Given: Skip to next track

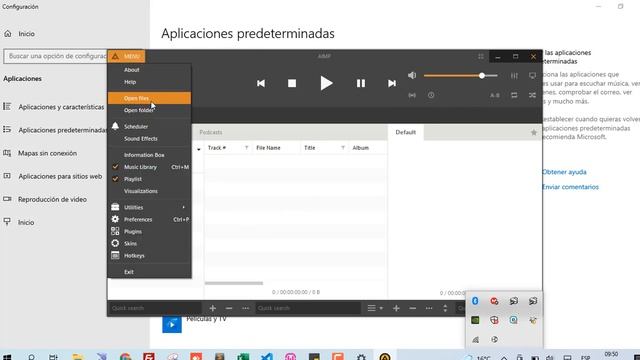Looking at the screenshot, I should (392, 83).
